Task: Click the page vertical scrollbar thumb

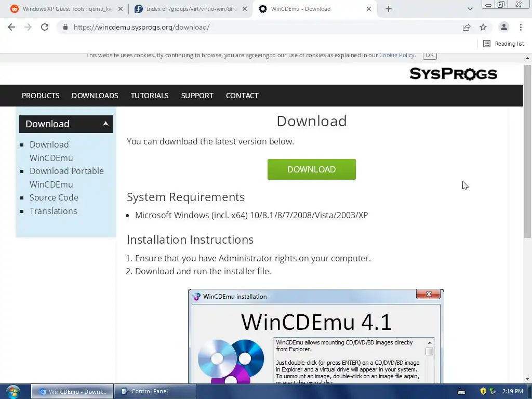Action: pyautogui.click(x=527, y=151)
